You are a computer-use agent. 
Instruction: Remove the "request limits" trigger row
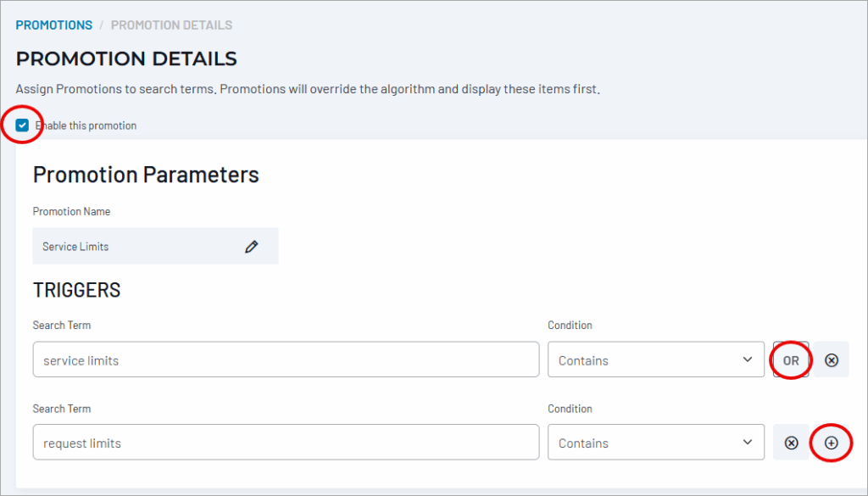pyautogui.click(x=791, y=443)
